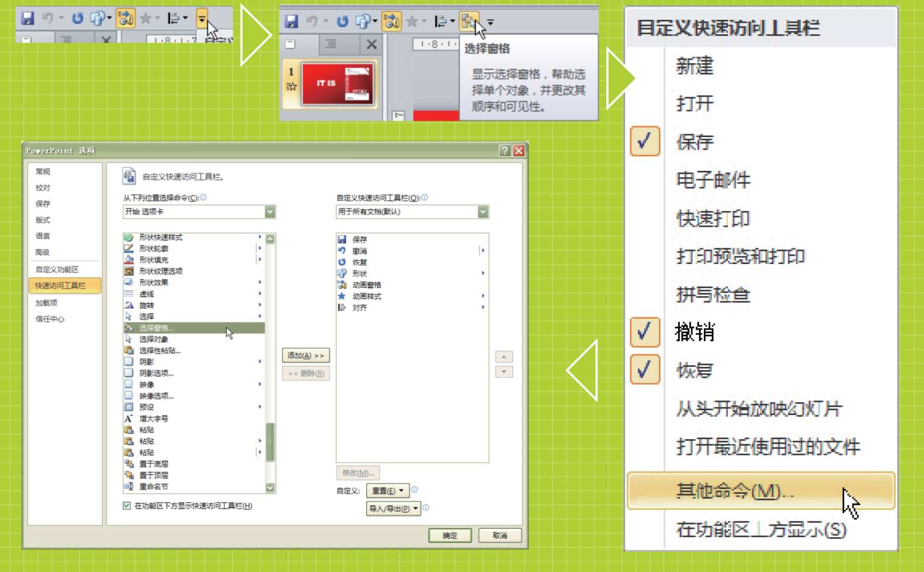The image size is (924, 572).
Task: Uncheck 恢复 in the quick access menu
Action: pos(645,369)
